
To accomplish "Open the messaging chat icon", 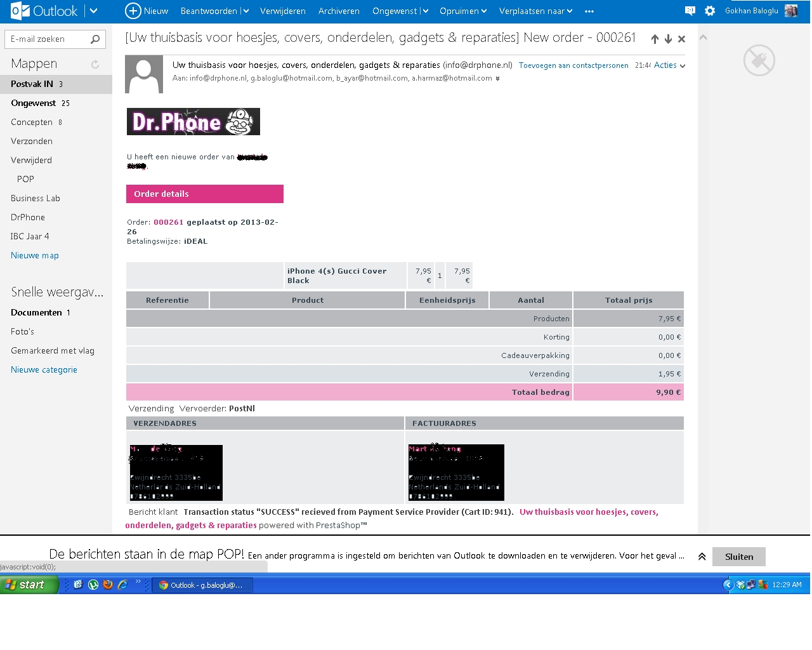I will [690, 11].
